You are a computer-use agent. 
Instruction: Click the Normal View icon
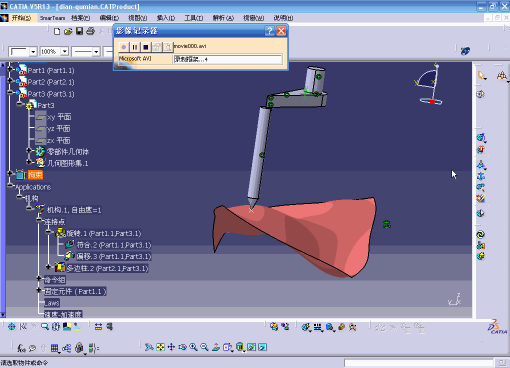[216, 347]
